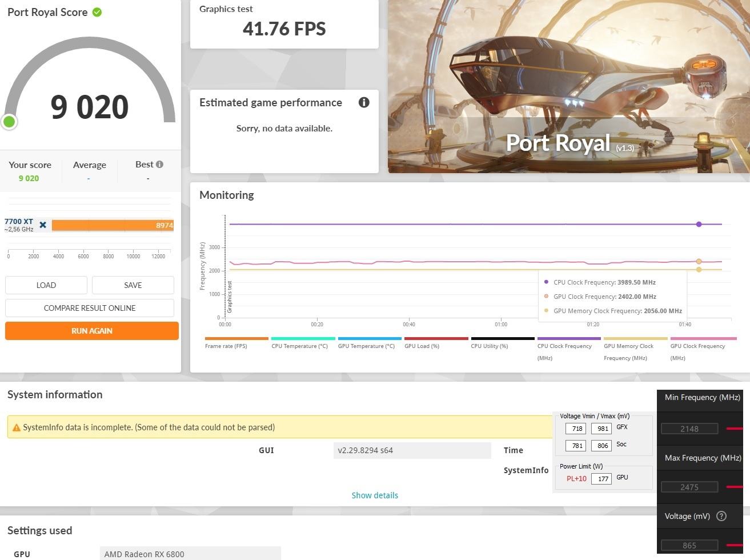Remove the 7700 XT comparison with X
This screenshot has height=560, width=750.
pos(43,225)
